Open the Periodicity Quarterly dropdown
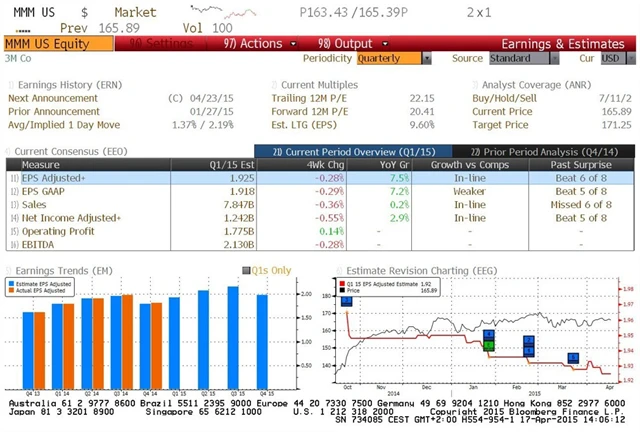 click(x=392, y=59)
